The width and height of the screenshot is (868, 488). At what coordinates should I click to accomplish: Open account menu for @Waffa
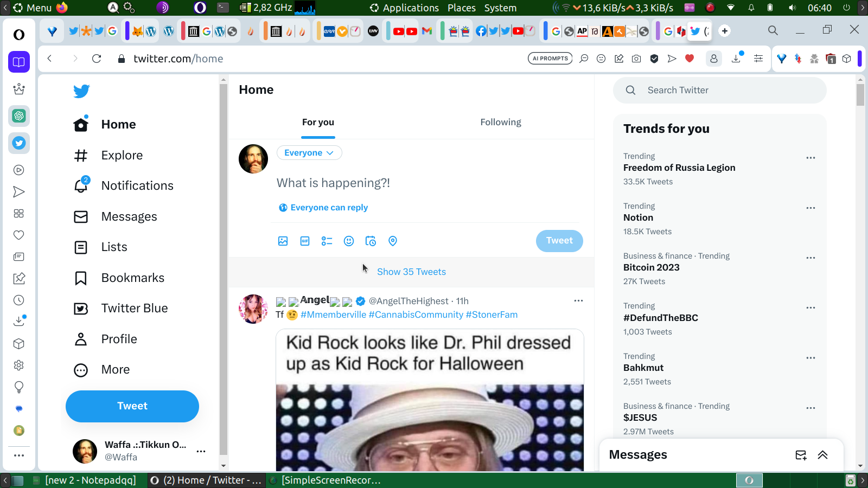(139, 451)
